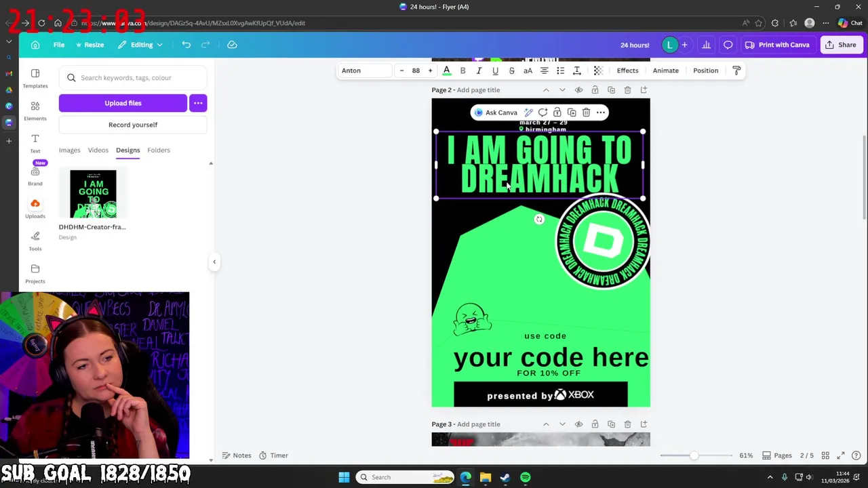Click the Share button

point(840,45)
